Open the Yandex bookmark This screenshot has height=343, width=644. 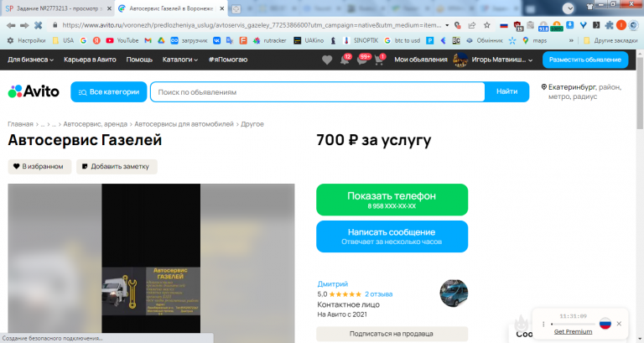96,40
